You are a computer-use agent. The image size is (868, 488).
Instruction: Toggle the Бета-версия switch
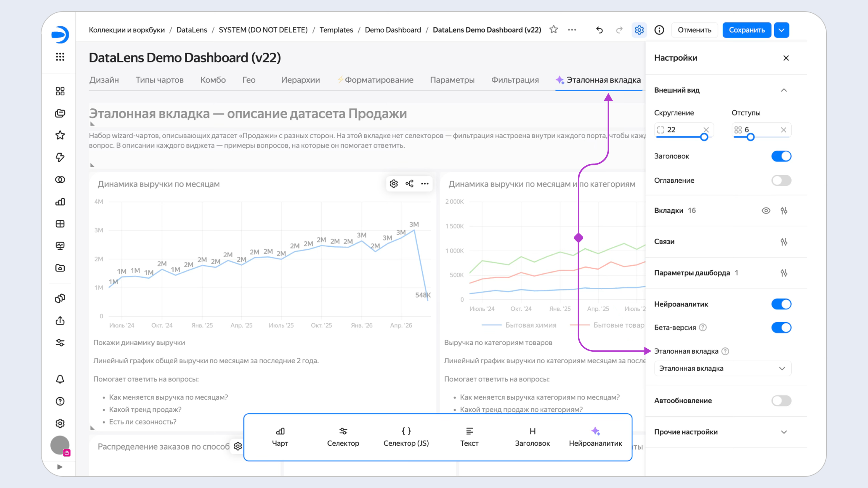pos(781,328)
